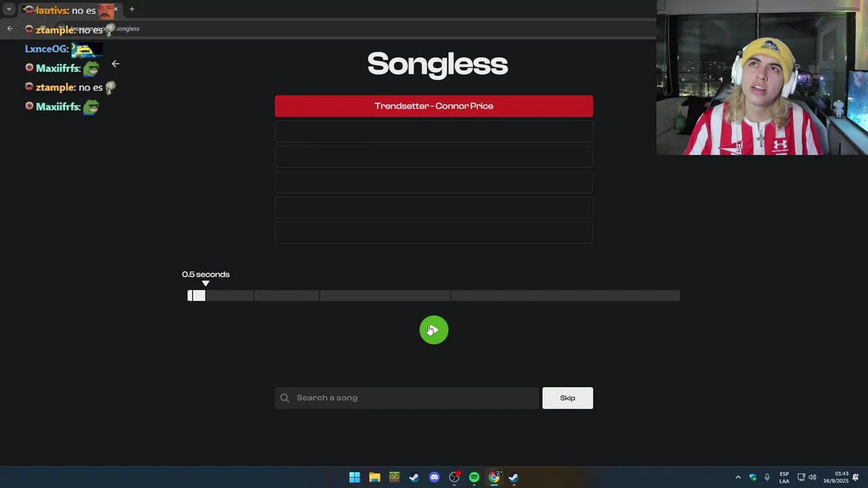The height and width of the screenshot is (488, 868).
Task: Open the Steam icon beside Discord
Action: (414, 477)
